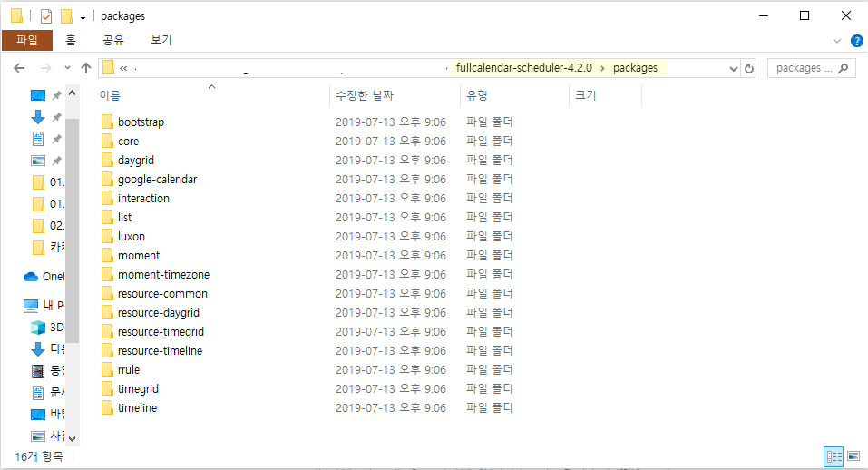Click the 파일 폴더 type in timeline row
This screenshot has height=470, width=868.
(x=490, y=408)
